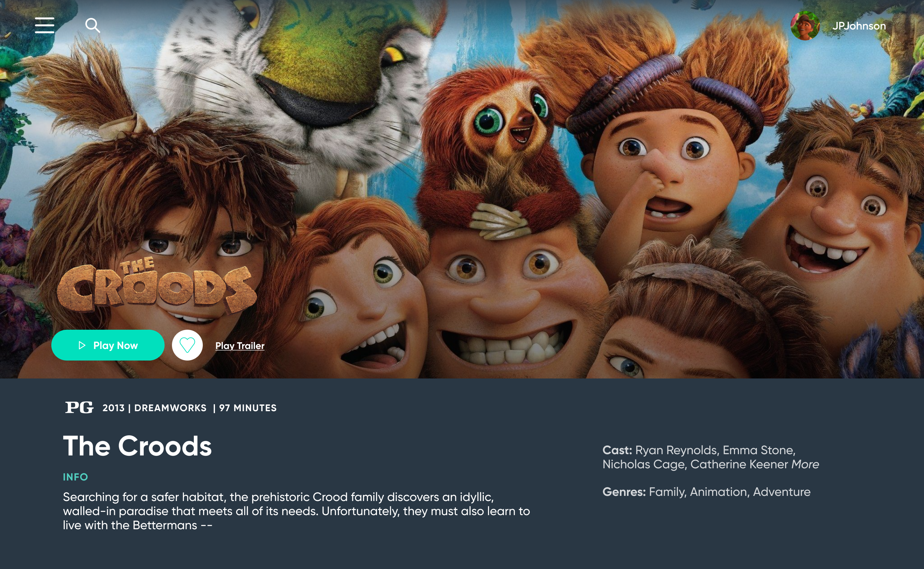Click cast member Catherine Keener

click(x=739, y=464)
